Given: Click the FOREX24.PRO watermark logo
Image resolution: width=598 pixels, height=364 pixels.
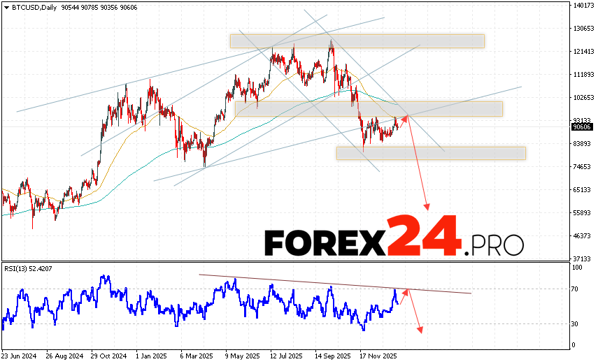Looking at the screenshot, I should point(393,238).
